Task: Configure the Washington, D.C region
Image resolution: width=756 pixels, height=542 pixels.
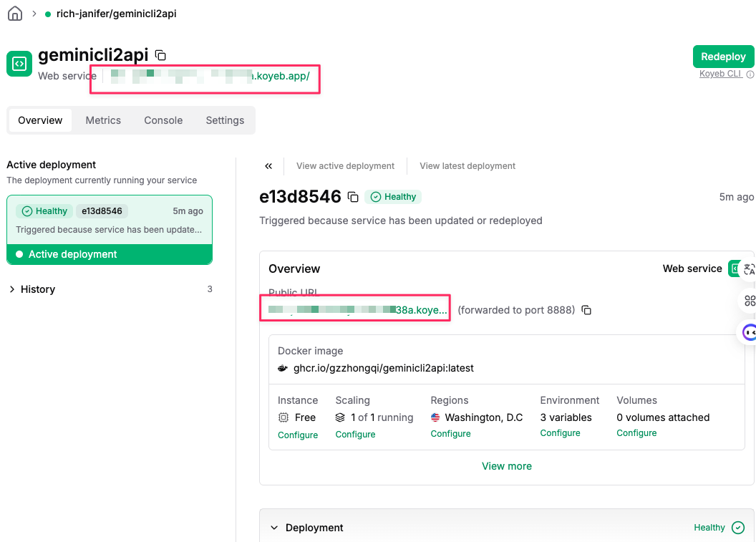Action: (x=450, y=434)
